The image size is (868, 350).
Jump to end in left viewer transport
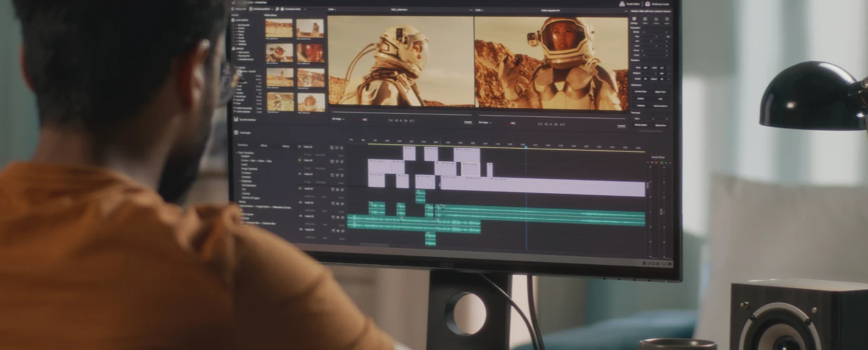pos(412,121)
